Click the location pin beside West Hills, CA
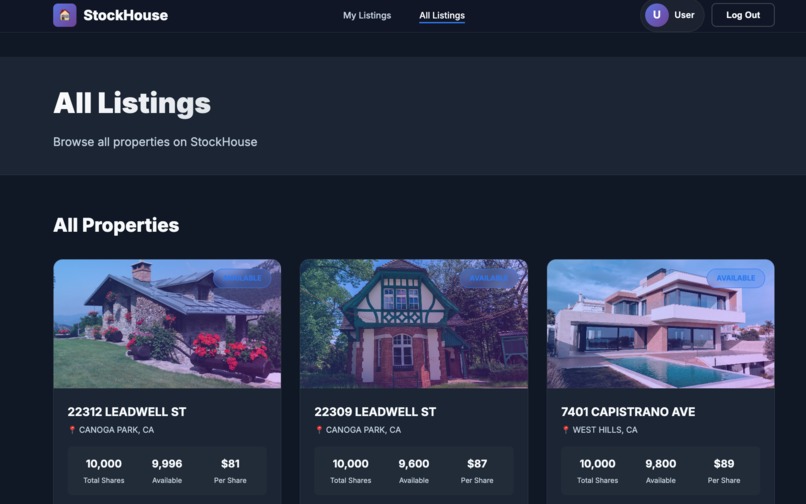Screen dimensions: 806x504 coord(565,430)
